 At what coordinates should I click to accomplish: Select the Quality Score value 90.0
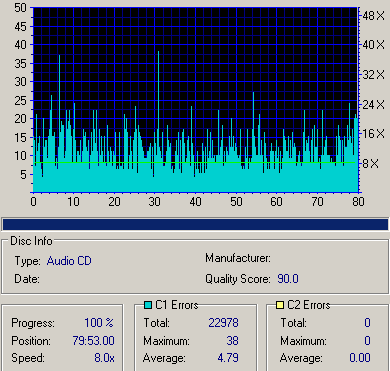pos(288,279)
